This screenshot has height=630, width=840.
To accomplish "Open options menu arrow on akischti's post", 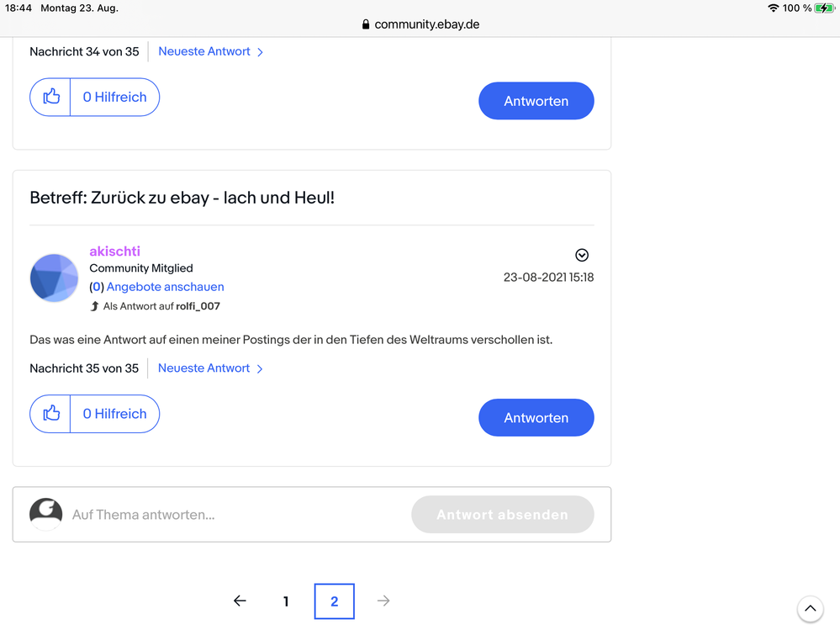I will coord(581,255).
